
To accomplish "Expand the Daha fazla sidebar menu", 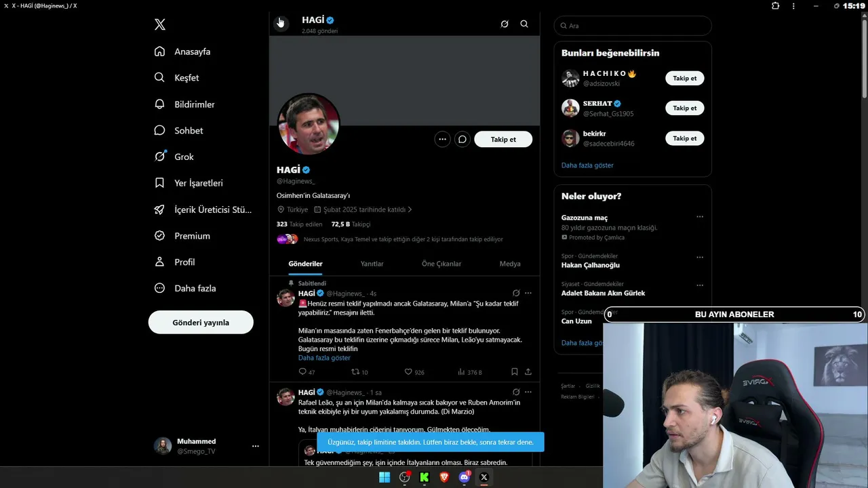I will (186, 288).
